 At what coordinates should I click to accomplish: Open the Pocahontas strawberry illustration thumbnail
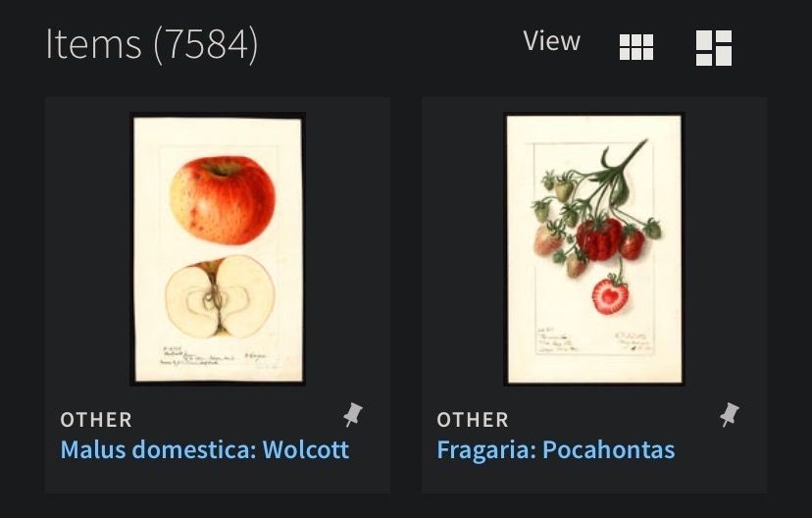(593, 248)
